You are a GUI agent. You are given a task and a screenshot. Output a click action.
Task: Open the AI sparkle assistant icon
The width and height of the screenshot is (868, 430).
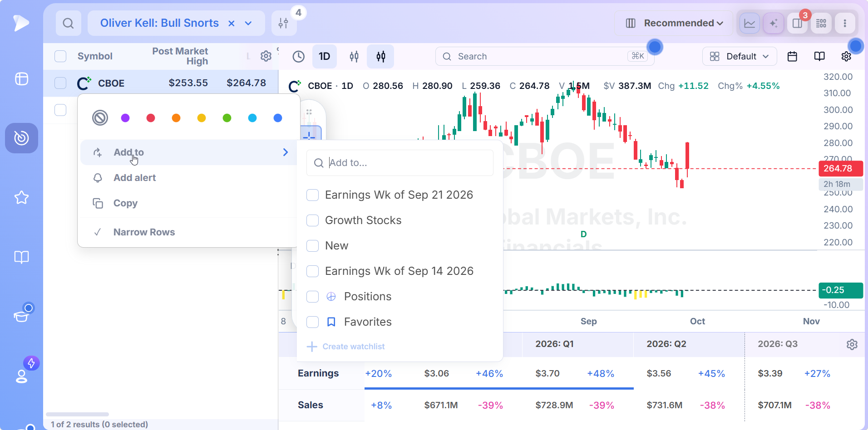coord(774,23)
